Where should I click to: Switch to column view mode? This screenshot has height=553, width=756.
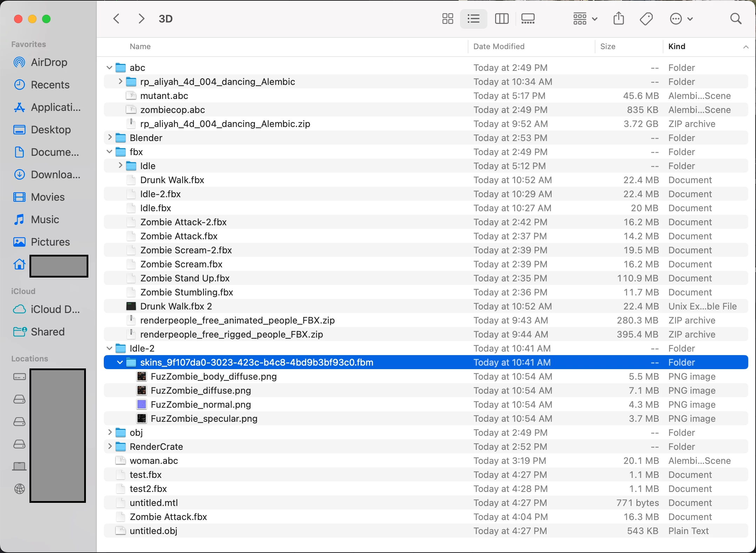click(x=501, y=19)
